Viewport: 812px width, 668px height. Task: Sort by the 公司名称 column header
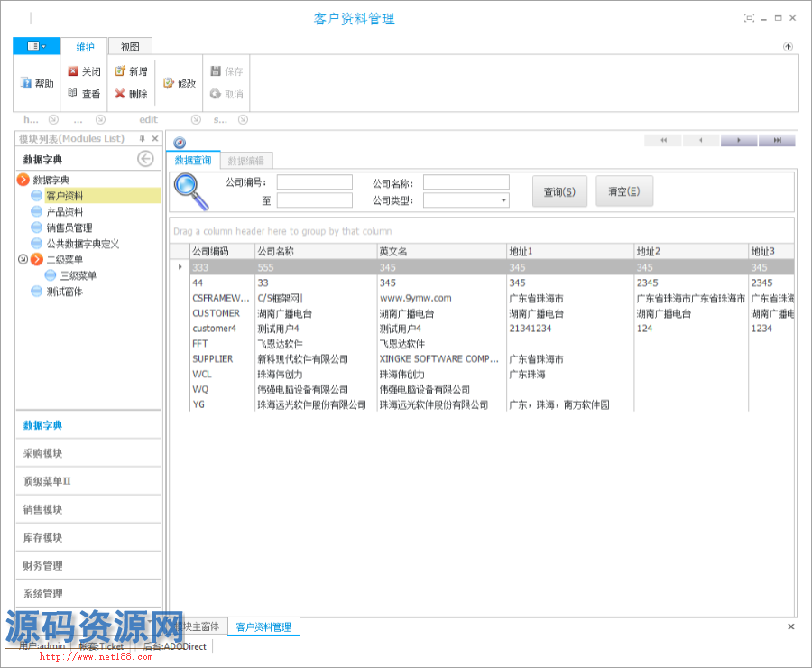pyautogui.click(x=316, y=251)
